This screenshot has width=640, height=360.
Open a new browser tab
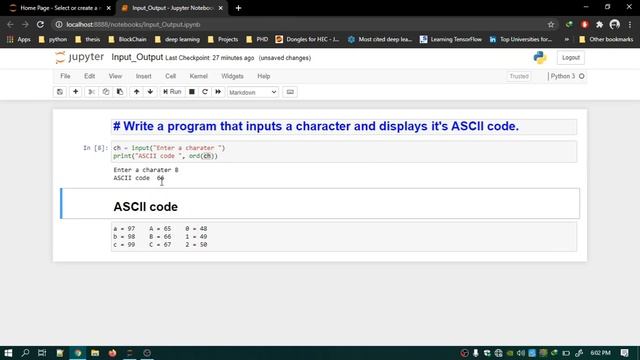238,8
